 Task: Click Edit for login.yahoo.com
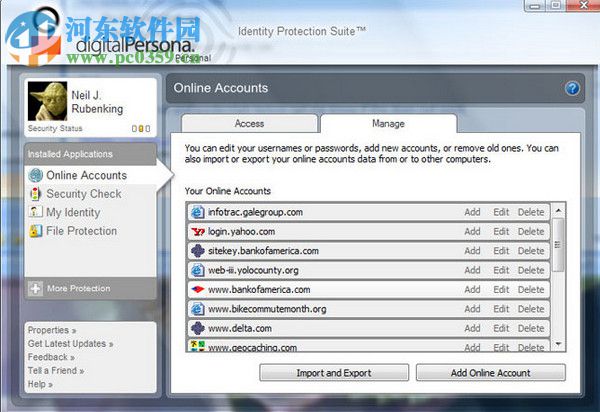click(x=501, y=231)
